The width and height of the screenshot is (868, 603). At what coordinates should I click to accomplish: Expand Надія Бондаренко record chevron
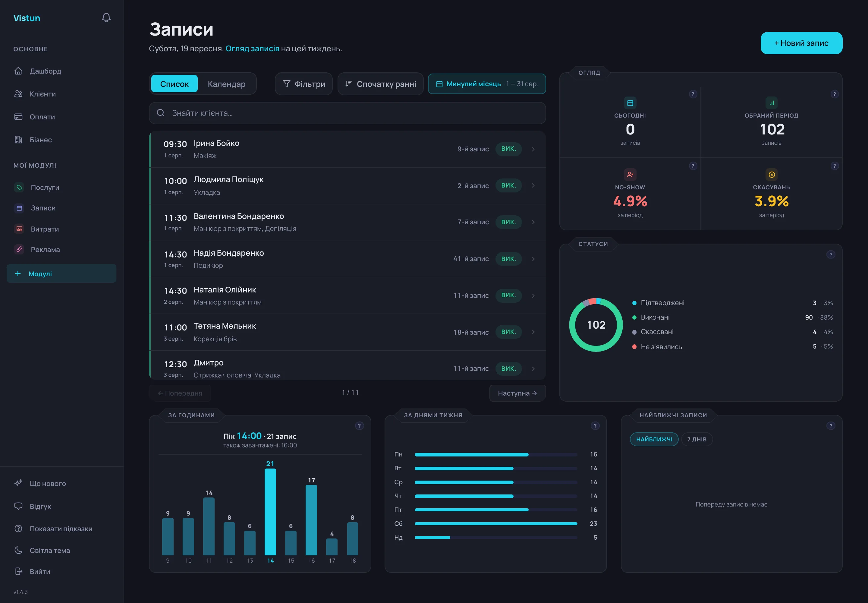pyautogui.click(x=533, y=259)
